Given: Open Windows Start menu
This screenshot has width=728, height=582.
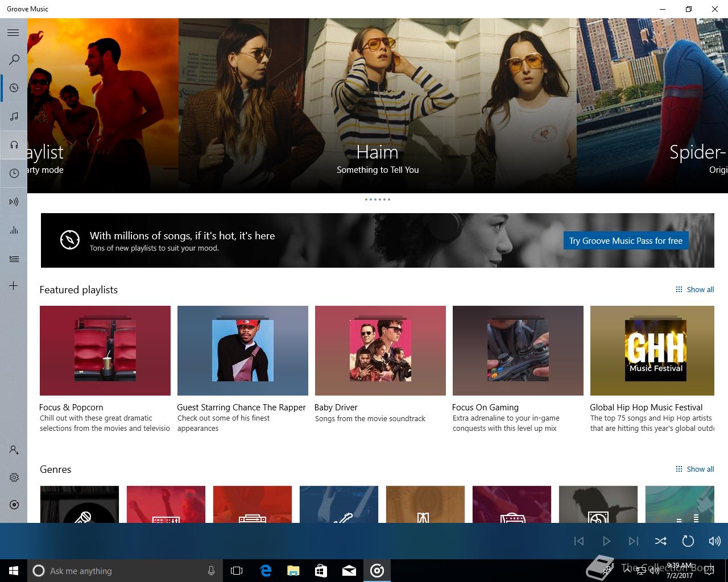Looking at the screenshot, I should pyautogui.click(x=14, y=571).
